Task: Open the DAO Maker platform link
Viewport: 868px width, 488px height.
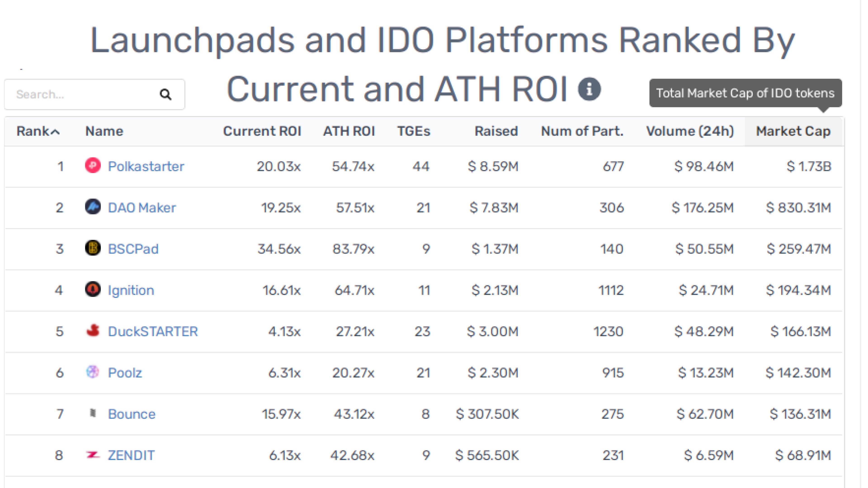Action: [142, 208]
